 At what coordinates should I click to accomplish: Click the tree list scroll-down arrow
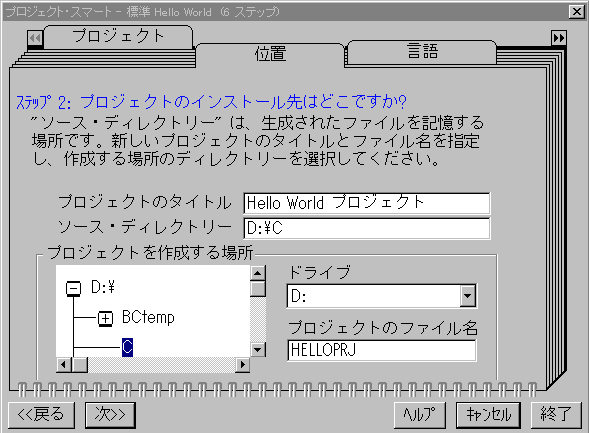258,350
